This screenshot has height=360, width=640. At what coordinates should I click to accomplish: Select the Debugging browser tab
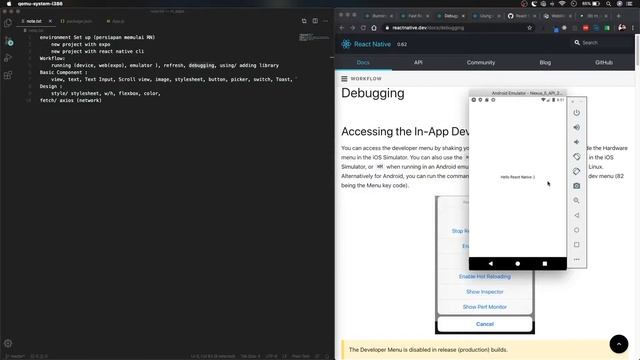[x=451, y=16]
